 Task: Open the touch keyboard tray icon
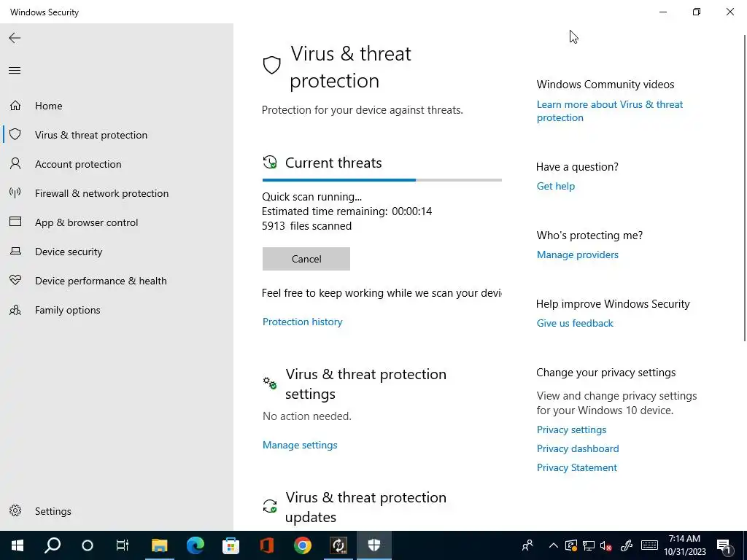649,545
